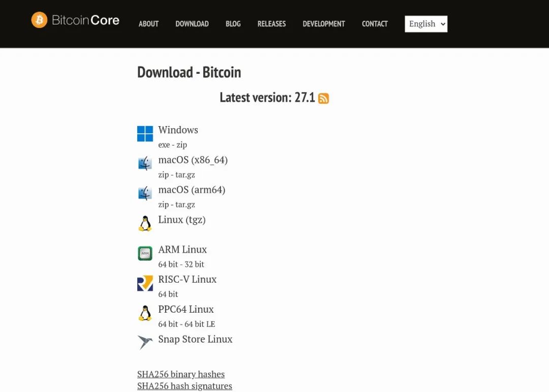This screenshot has width=549, height=392.
Task: Go to the DOWNLOAD menu item
Action: (x=192, y=24)
